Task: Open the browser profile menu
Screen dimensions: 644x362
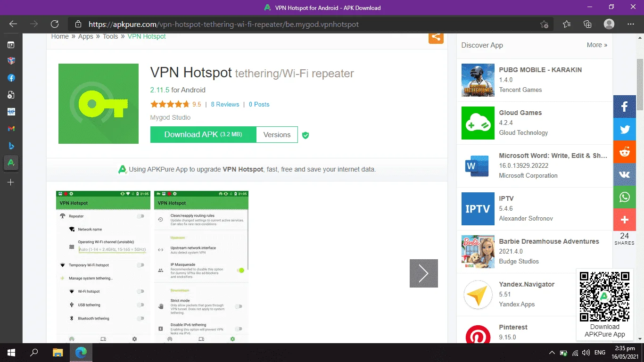Action: [x=609, y=24]
